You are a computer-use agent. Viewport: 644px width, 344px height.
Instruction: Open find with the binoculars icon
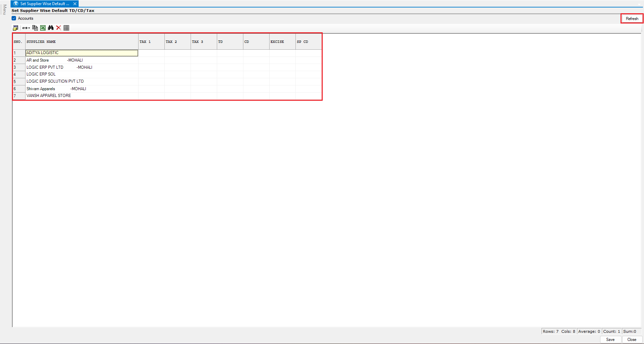pyautogui.click(x=51, y=28)
